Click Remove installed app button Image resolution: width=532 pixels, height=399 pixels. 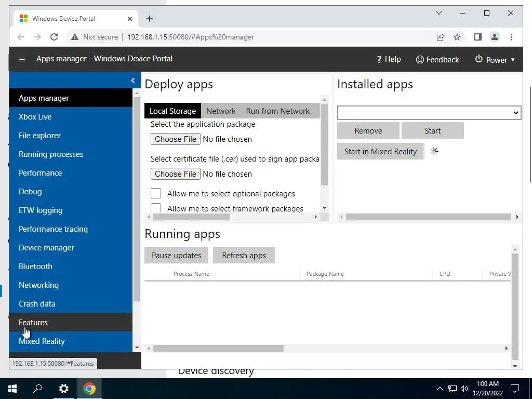pos(368,130)
